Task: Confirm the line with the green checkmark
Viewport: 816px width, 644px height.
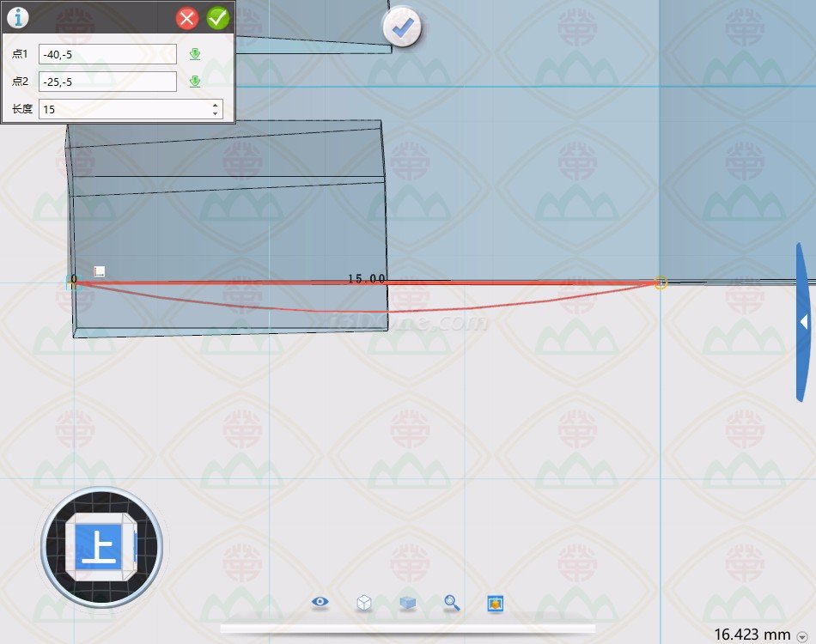Action: [x=218, y=17]
